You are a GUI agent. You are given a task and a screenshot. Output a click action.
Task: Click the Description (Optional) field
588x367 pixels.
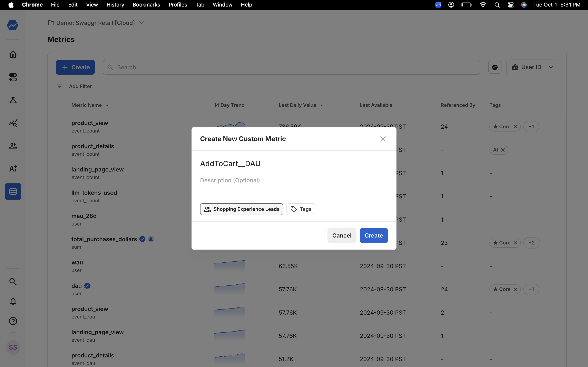pos(230,180)
